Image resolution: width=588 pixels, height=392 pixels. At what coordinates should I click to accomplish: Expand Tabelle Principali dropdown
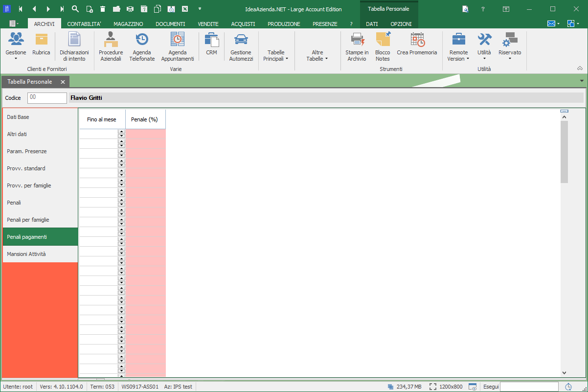pos(276,55)
